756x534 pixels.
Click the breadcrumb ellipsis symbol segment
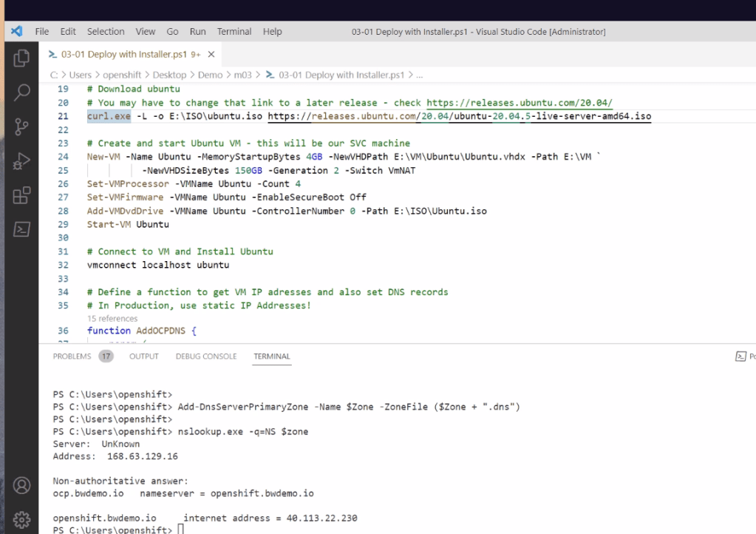[x=420, y=75]
